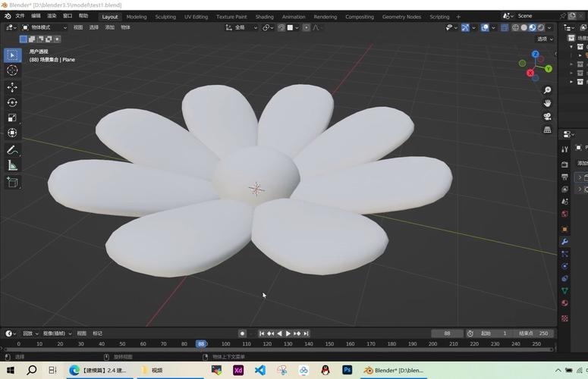
Task: Switch to the UV Editing workspace tab
Action: [x=196, y=17]
